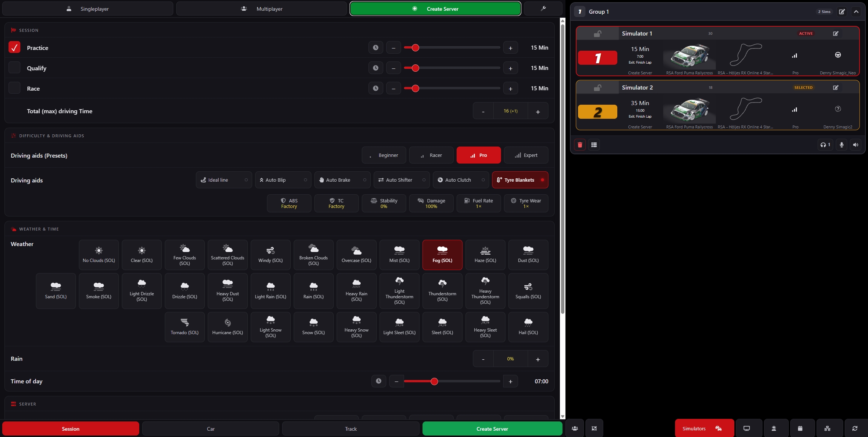Delete group with the red trash icon

[580, 145]
